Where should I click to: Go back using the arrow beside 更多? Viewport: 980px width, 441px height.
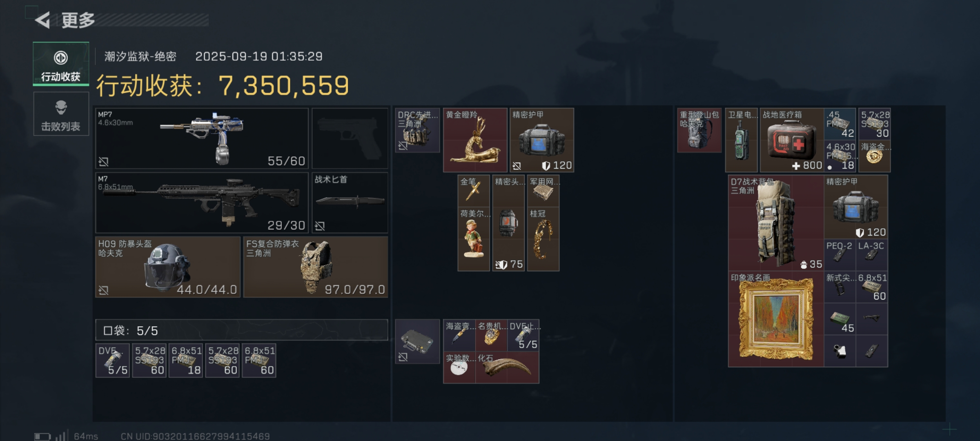[x=42, y=20]
